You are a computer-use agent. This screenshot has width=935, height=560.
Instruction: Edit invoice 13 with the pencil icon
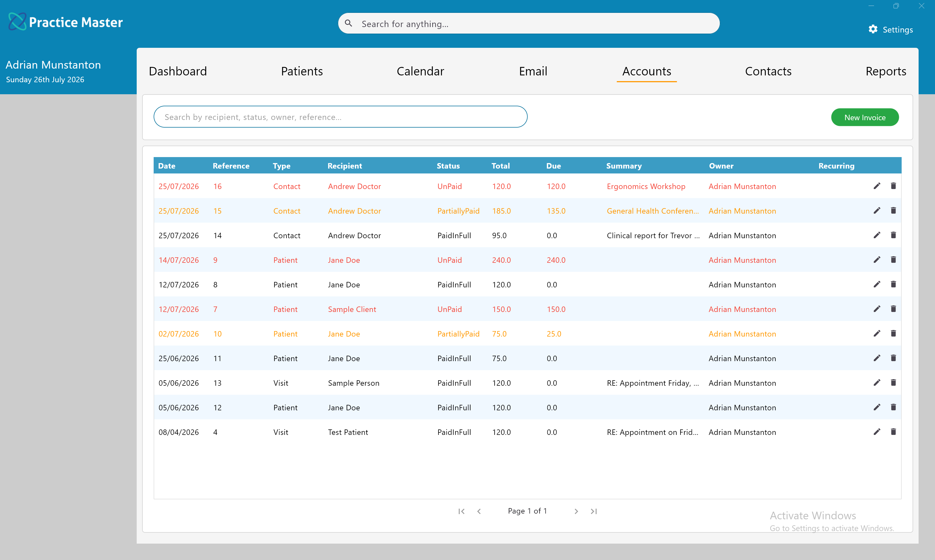877,382
